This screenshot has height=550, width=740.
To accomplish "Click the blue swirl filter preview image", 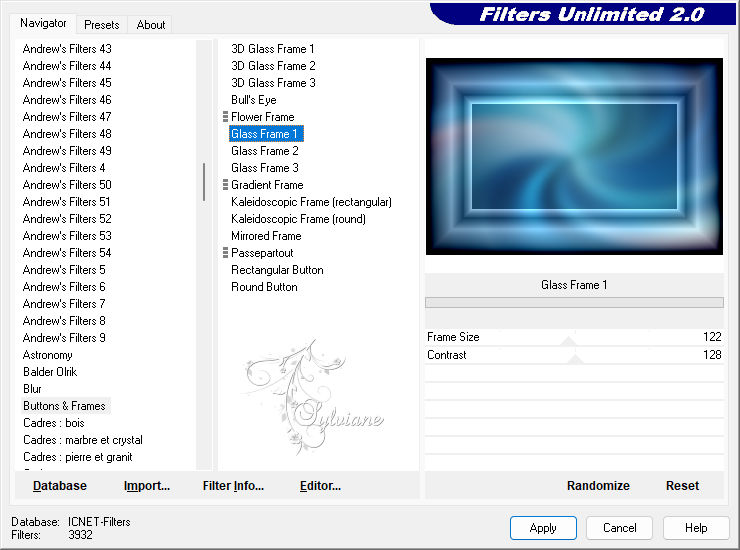I will tap(574, 156).
